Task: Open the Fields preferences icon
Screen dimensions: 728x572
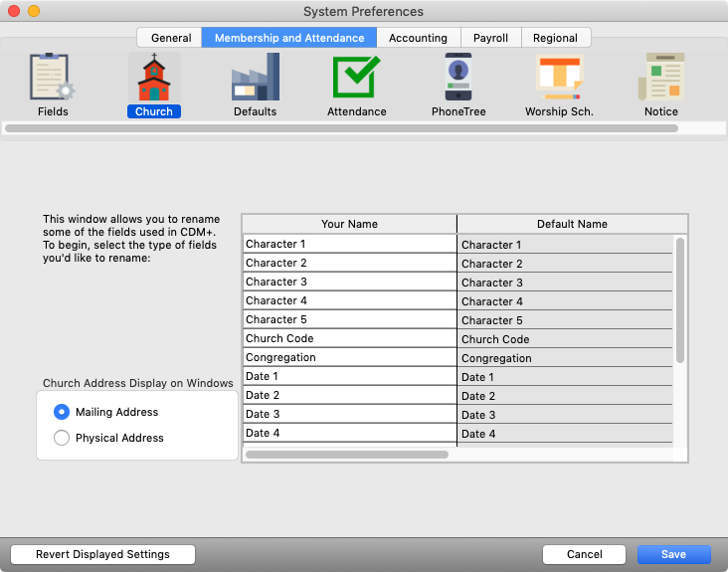Action: click(x=53, y=79)
